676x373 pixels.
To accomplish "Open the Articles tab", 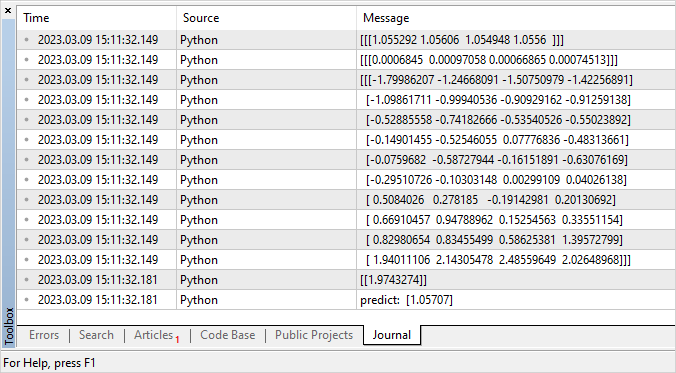I will (x=153, y=335).
